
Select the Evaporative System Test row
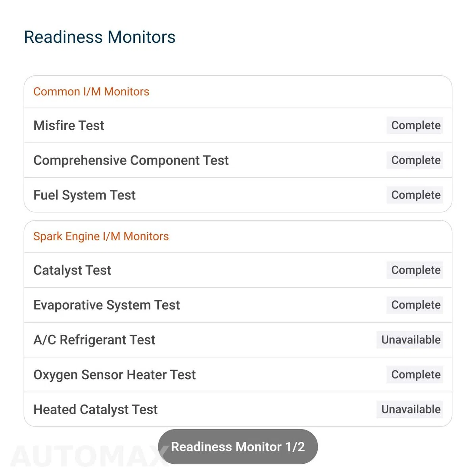point(238,305)
